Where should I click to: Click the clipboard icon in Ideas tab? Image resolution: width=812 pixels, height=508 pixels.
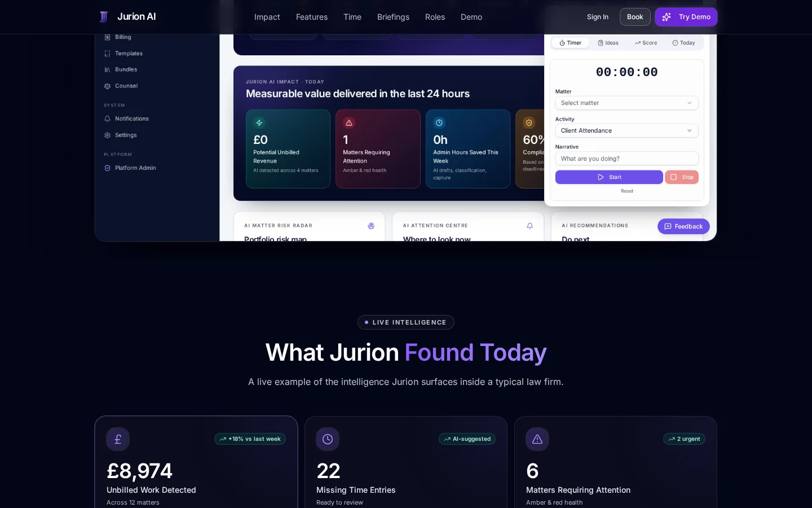pos(601,43)
